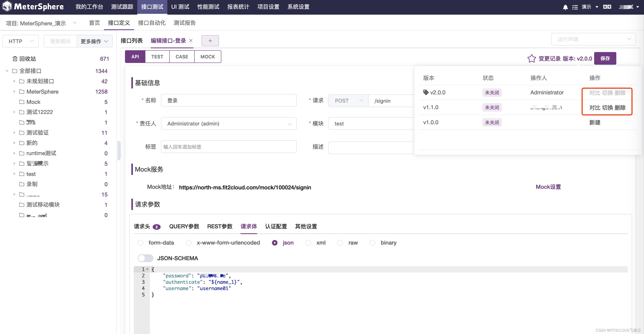This screenshot has height=334, width=644.
Task: Open 性能测试 in top menu
Action: pos(208,7)
